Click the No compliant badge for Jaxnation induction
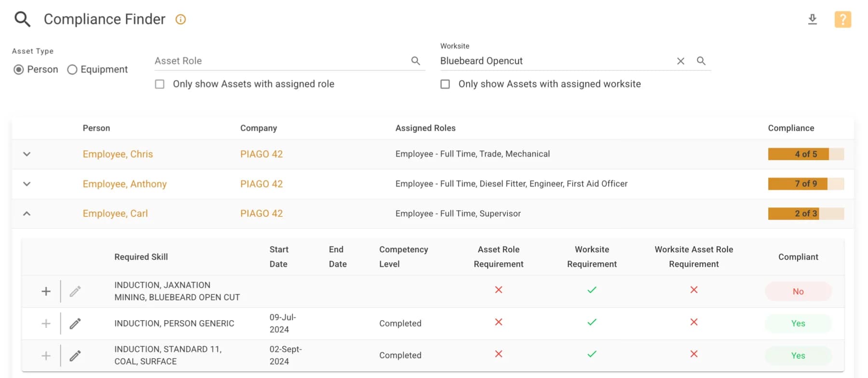This screenshot has width=868, height=378. 798,291
